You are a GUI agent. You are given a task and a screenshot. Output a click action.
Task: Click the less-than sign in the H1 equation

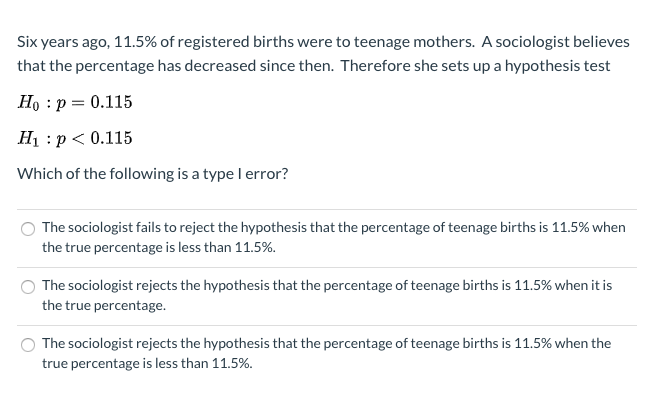click(x=78, y=138)
